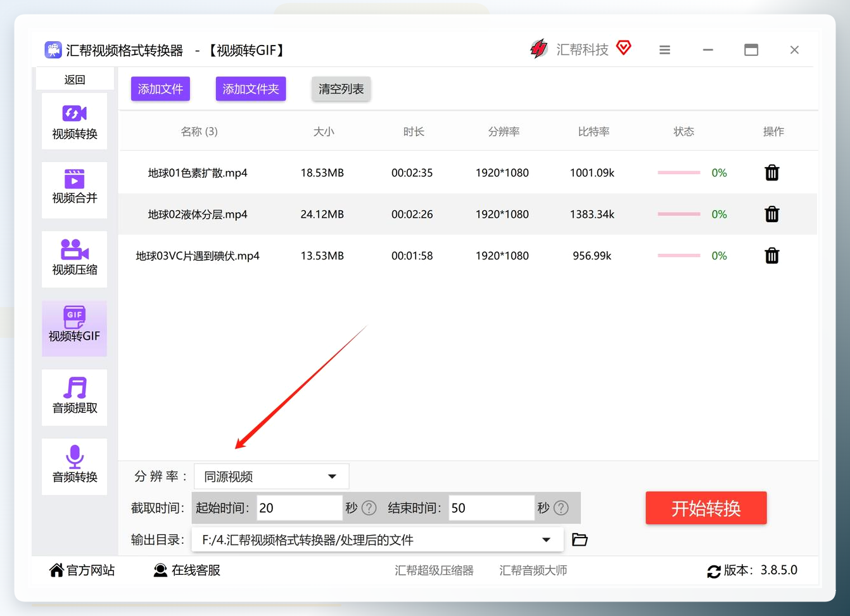Click the 汇帮科技 red logo icon
850x616 pixels.
coord(539,49)
